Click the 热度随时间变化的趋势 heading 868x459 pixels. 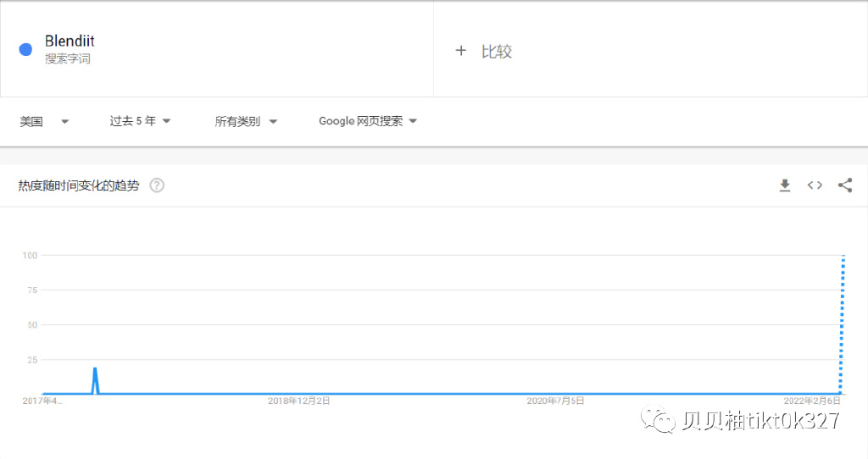point(79,185)
